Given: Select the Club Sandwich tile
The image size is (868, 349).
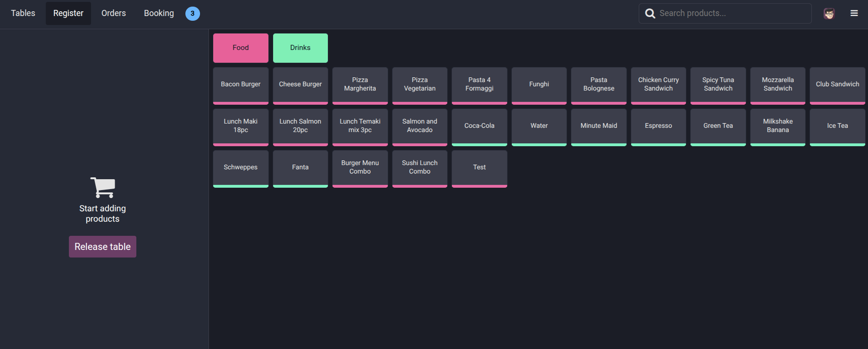Looking at the screenshot, I should (x=837, y=85).
